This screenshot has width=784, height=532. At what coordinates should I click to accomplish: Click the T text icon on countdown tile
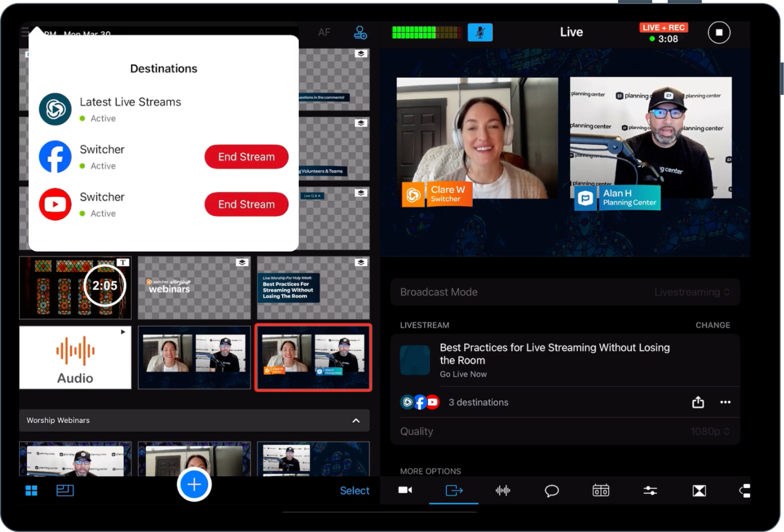click(x=123, y=262)
